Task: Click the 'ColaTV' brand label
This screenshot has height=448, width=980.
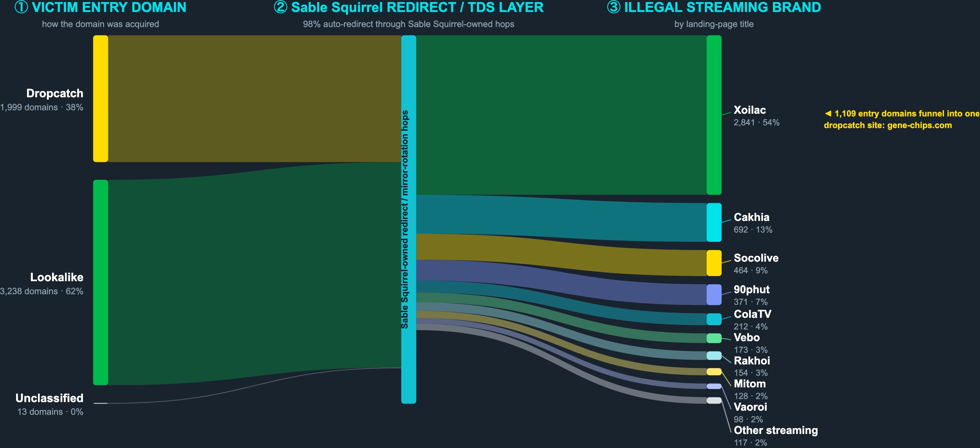Action: click(x=752, y=314)
